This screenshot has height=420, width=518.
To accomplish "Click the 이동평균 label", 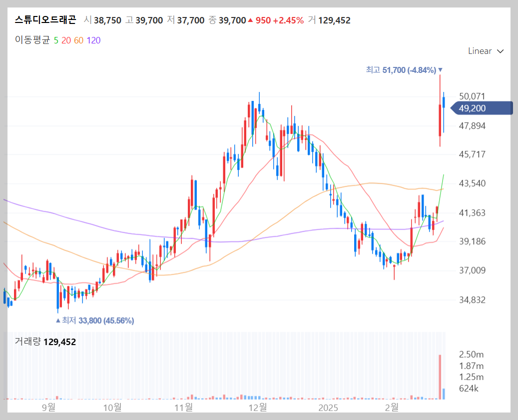I will pos(32,40).
